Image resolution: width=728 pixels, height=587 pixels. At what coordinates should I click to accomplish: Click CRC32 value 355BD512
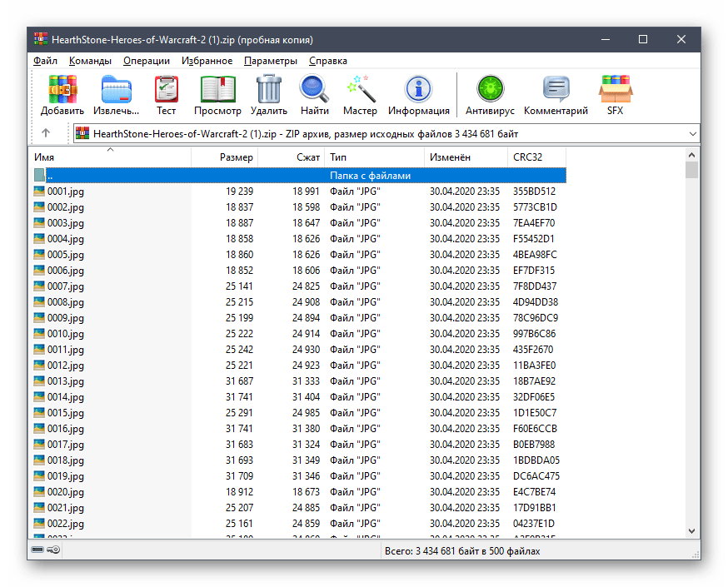click(534, 192)
